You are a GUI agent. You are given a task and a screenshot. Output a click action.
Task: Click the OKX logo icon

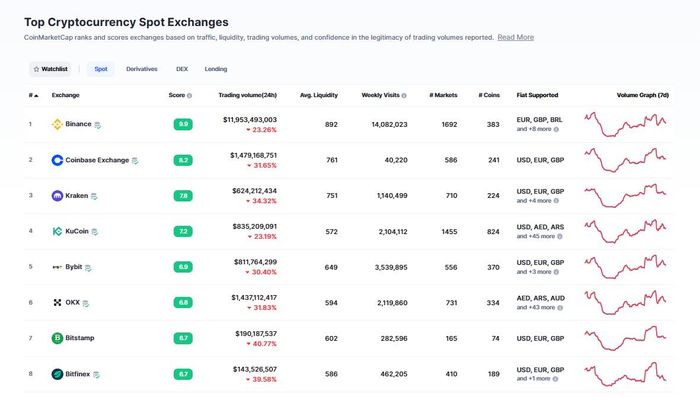point(57,302)
